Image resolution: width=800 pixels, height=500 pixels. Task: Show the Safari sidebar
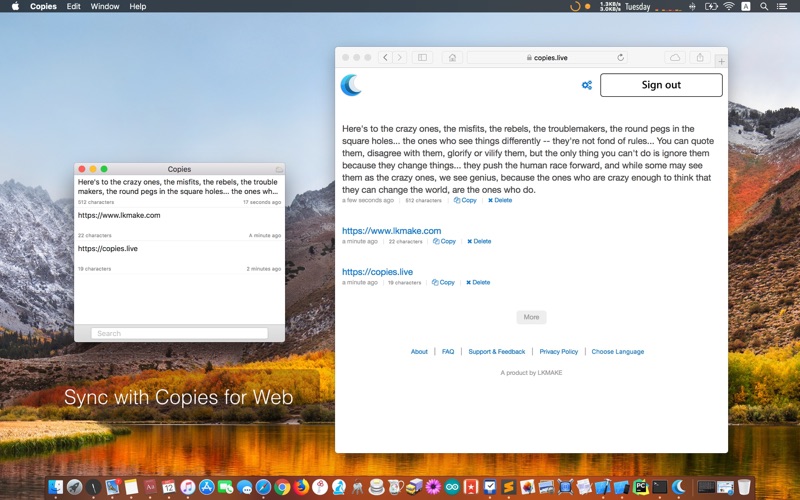[422, 58]
